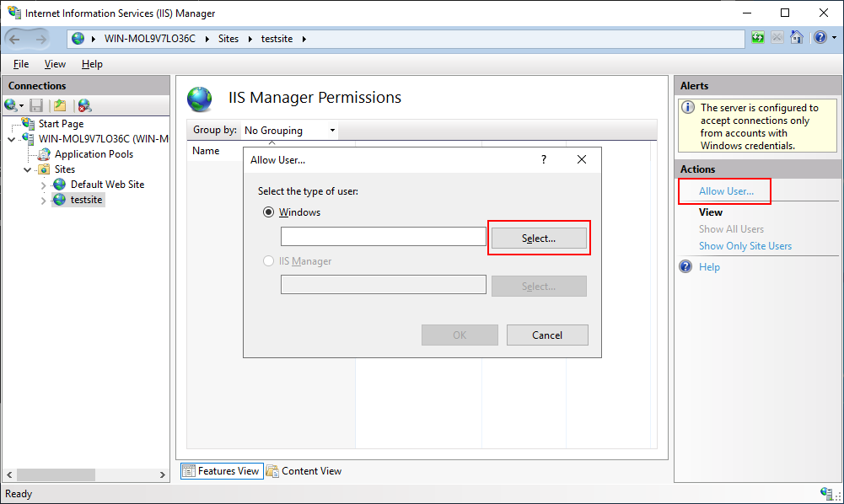
Task: Open the View menu
Action: pos(55,64)
